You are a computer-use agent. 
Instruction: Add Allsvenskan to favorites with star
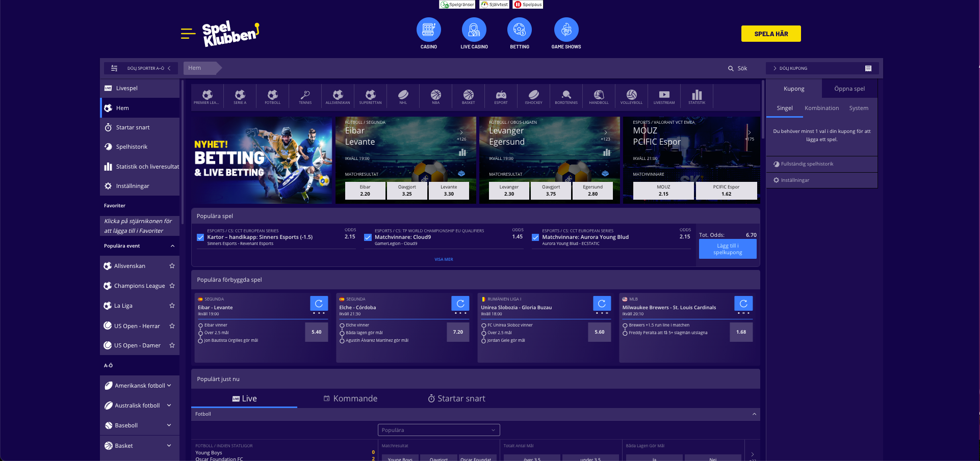click(x=172, y=266)
